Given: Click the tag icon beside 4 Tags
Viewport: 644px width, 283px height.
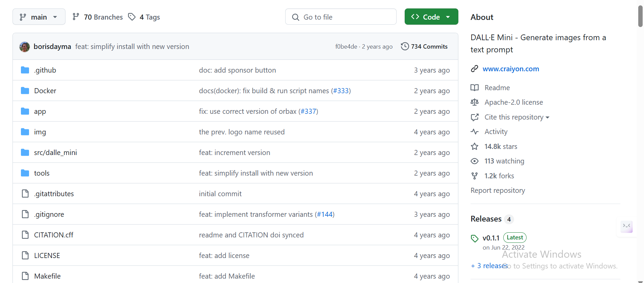Looking at the screenshot, I should point(132,17).
